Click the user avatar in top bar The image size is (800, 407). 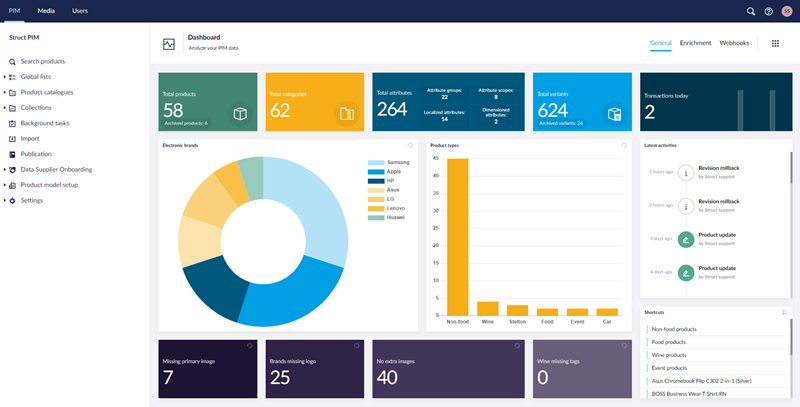[786, 11]
